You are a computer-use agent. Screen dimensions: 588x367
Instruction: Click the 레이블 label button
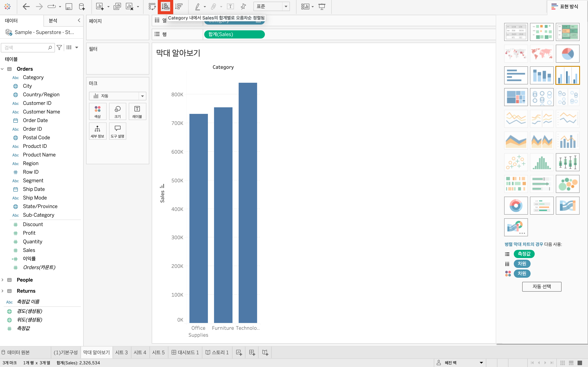[137, 111]
